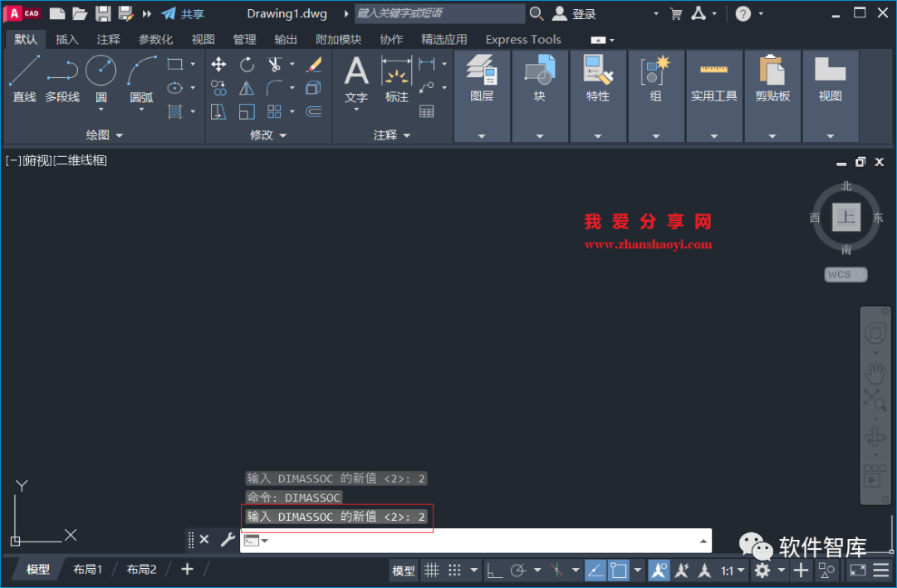Switch to the 插入 ribbon tab
Screen dimensions: 897x588
pyautogui.click(x=66, y=38)
